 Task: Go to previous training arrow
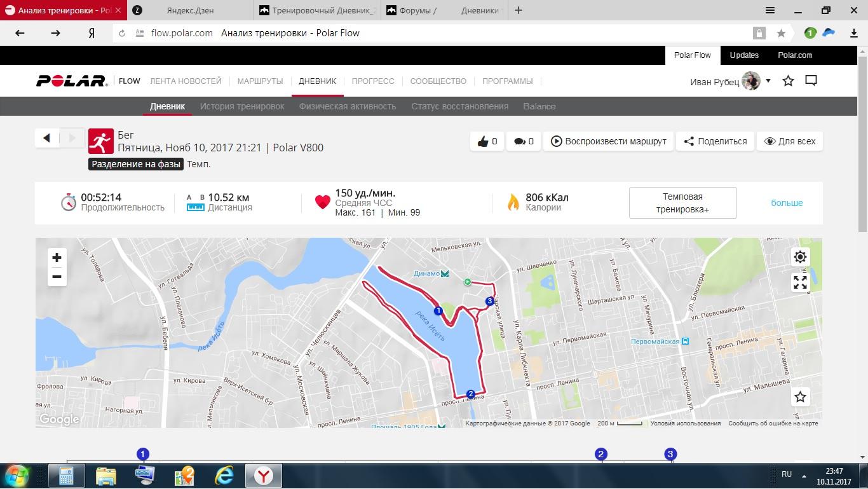(47, 138)
